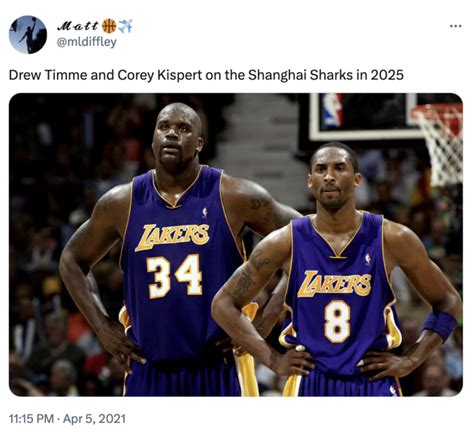Open the three-dot more options menu
The width and height of the screenshot is (474, 438).
455,26
